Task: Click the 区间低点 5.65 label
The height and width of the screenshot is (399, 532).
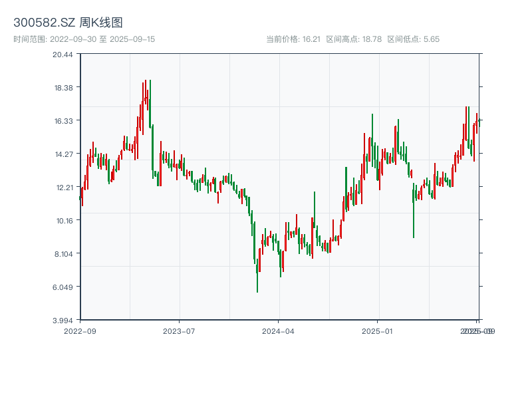Action: click(413, 39)
